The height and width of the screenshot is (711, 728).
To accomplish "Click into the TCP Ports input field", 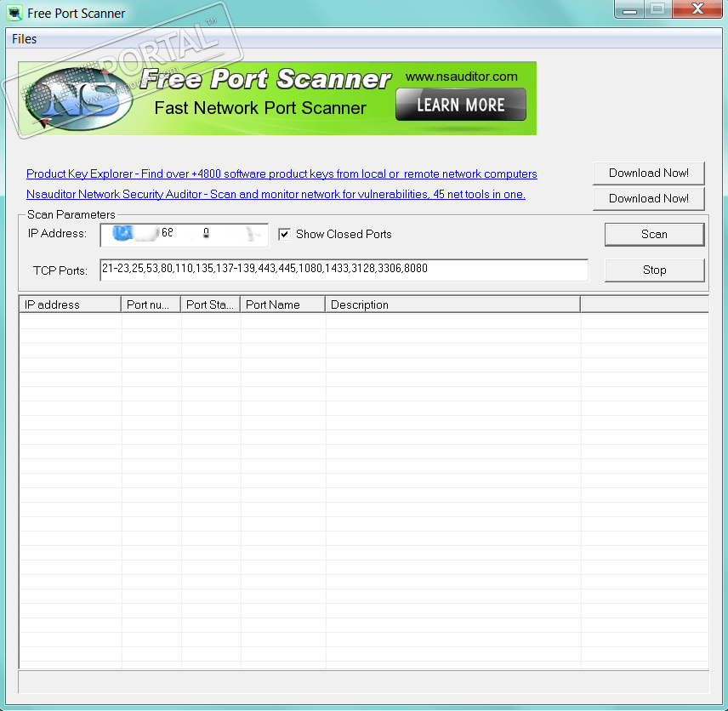I will pyautogui.click(x=344, y=270).
